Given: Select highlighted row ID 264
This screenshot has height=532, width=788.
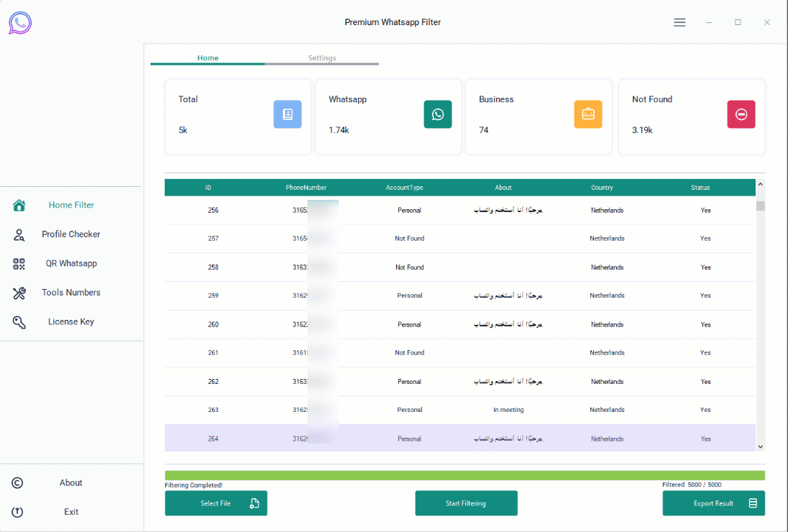Looking at the screenshot, I should 460,439.
